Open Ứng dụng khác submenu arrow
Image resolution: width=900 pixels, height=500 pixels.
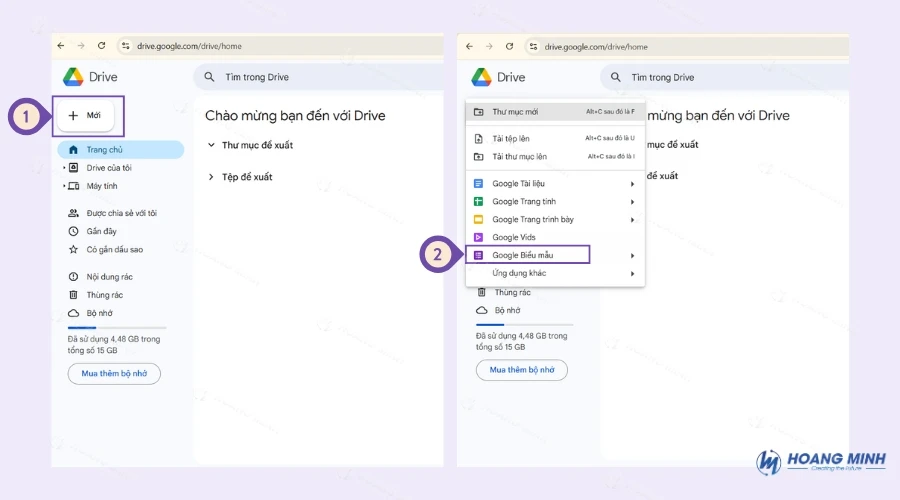633,274
